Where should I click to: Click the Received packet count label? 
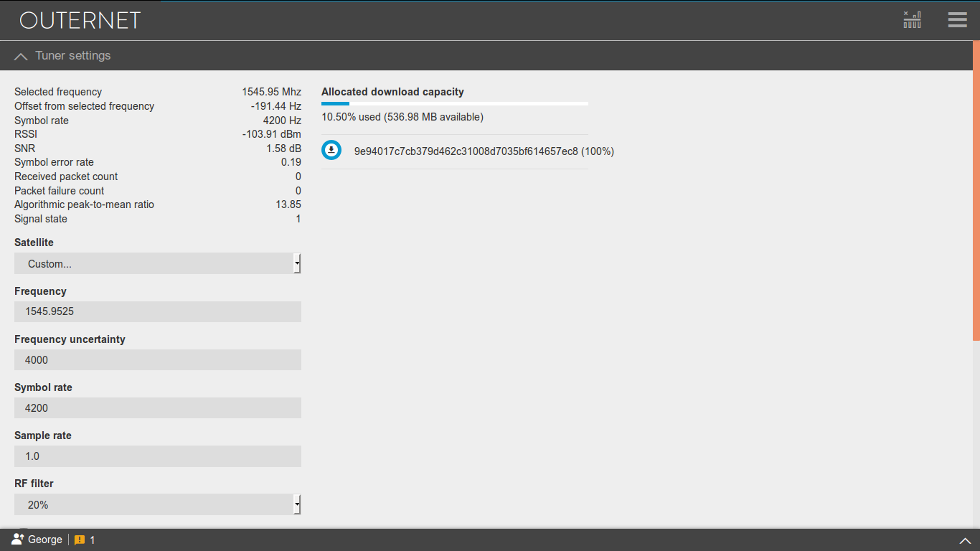[x=66, y=176]
